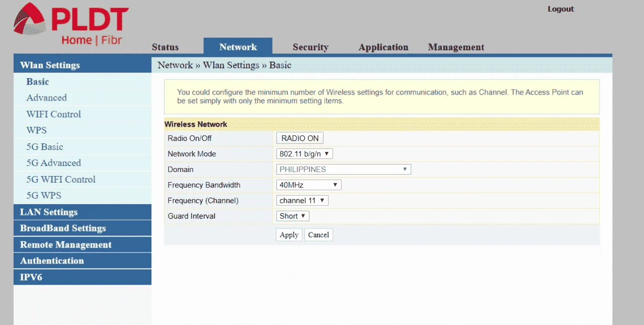Image resolution: width=644 pixels, height=325 pixels.
Task: Click the wireless settings description text
Action: click(380, 97)
